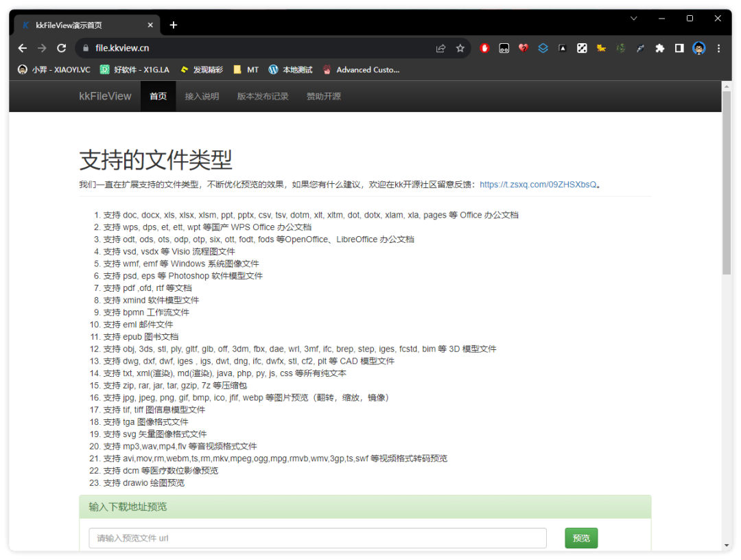Viewport: 741px width, 560px height.
Task: Open the Extensions puzzle menu
Action: (660, 48)
